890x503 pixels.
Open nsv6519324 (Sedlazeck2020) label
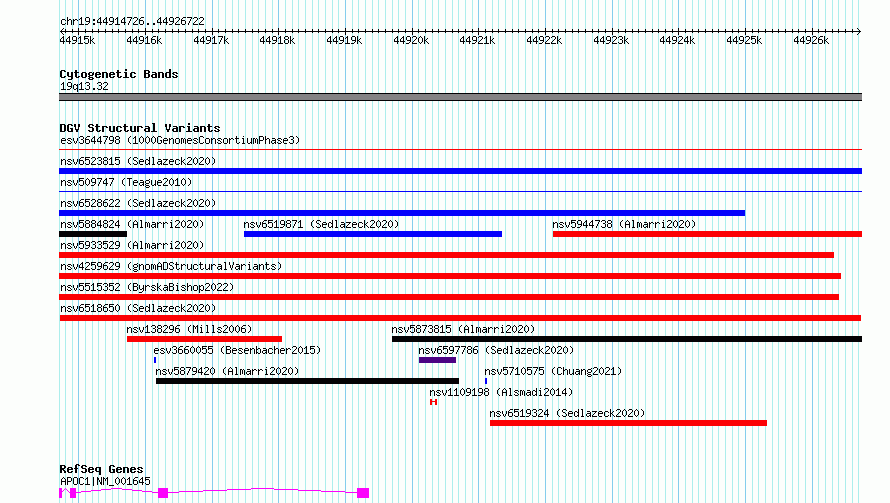pyautogui.click(x=568, y=413)
